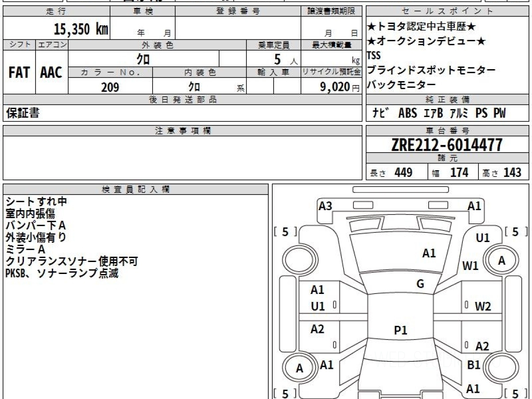Click the FAT shift value
532x399 pixels.
pyautogui.click(x=19, y=73)
